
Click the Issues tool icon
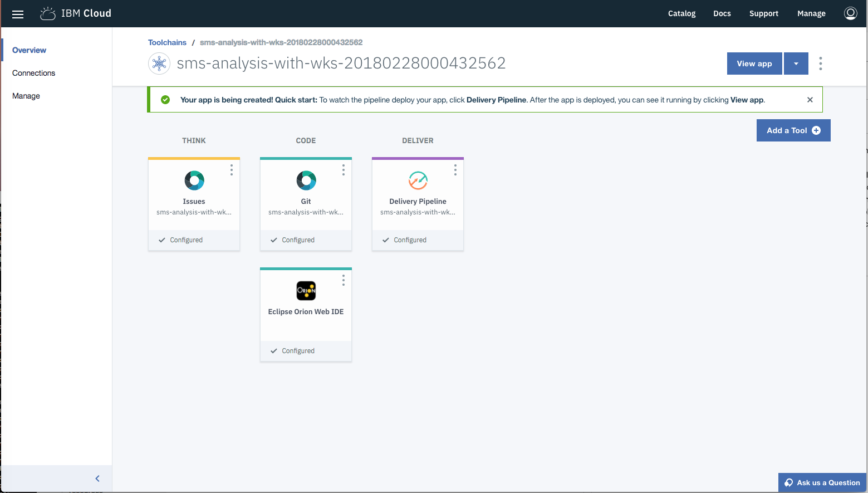click(x=194, y=180)
